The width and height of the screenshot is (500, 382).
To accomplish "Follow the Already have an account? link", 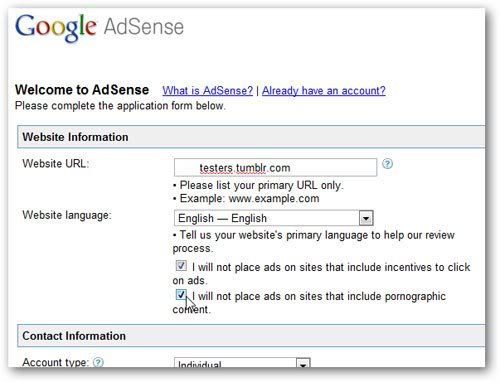I will 324,91.
